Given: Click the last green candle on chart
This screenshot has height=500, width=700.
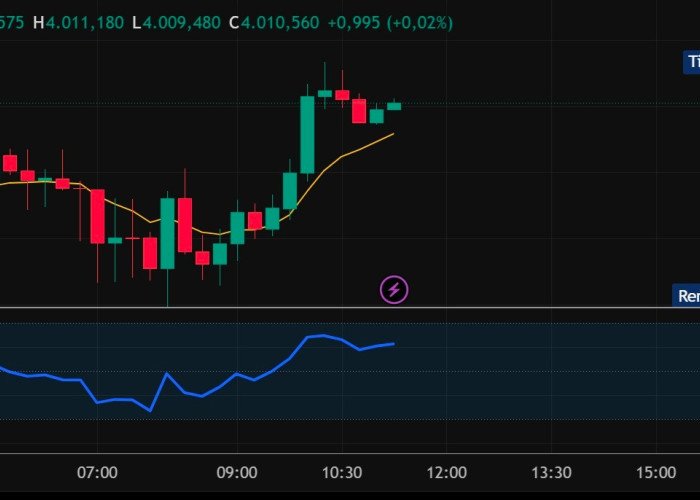Looking at the screenshot, I should [x=394, y=106].
